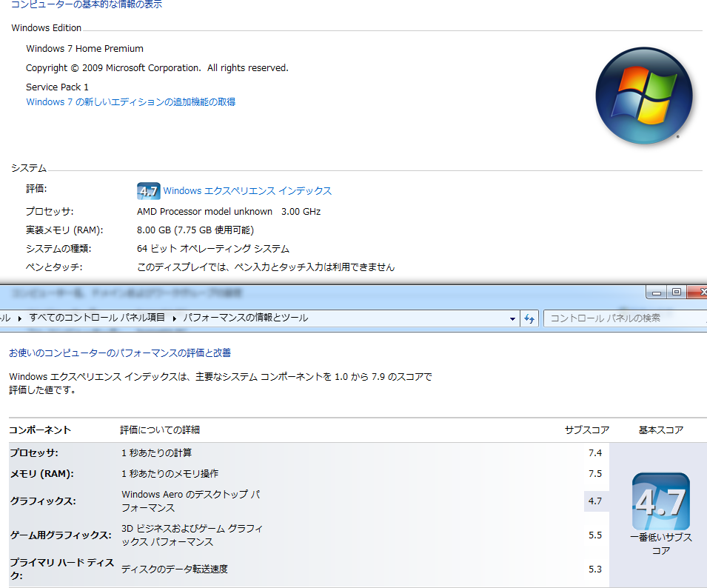The width and height of the screenshot is (707, 588).
Task: Click Windows 7 Home Premium text
Action: (85, 49)
